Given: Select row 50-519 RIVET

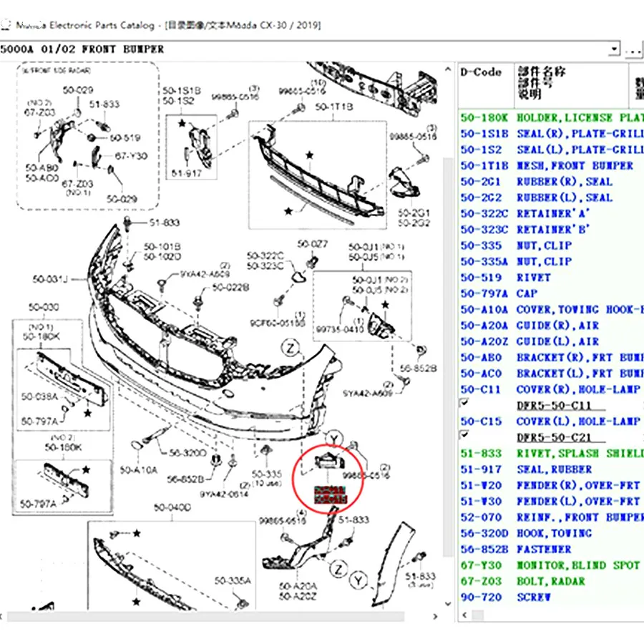Looking at the screenshot, I should [x=551, y=278].
